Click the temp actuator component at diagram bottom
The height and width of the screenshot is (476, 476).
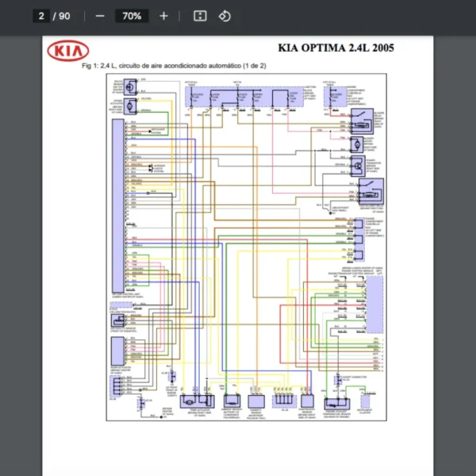pos(193,400)
